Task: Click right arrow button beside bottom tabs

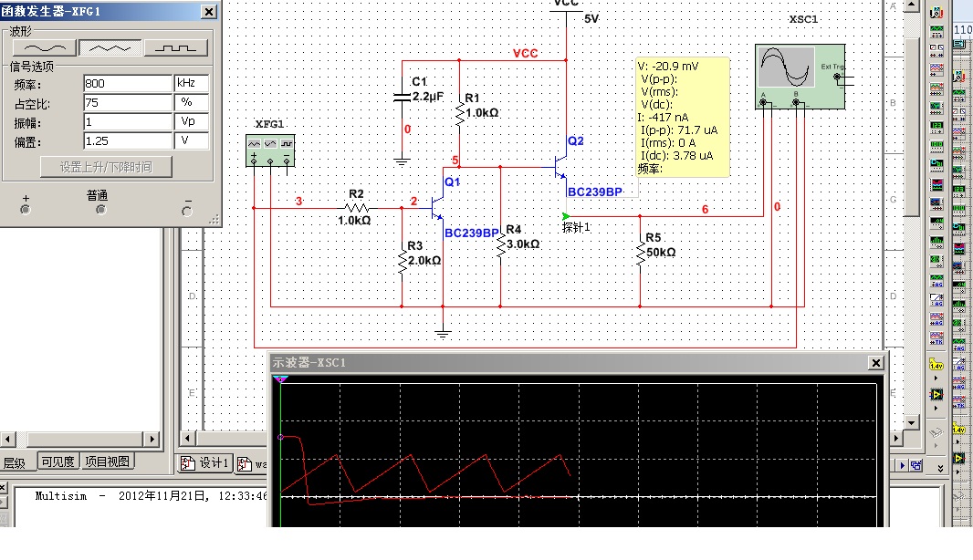Action: (x=902, y=466)
